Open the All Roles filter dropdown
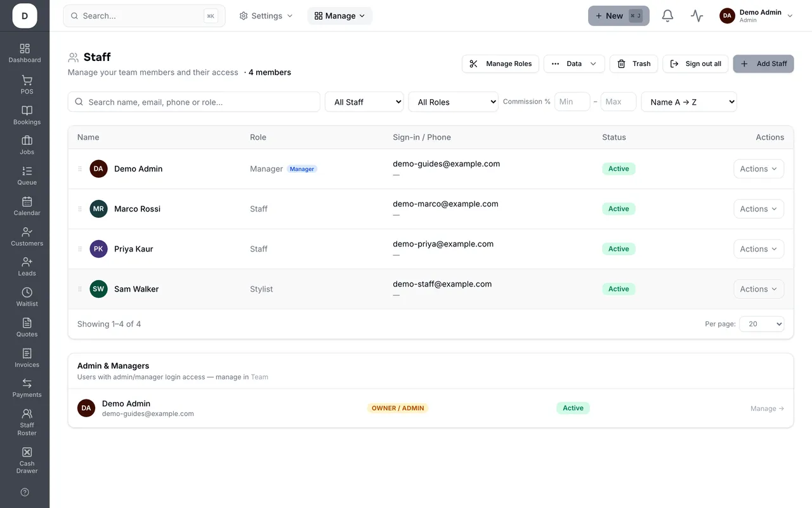812x508 pixels. tap(454, 102)
